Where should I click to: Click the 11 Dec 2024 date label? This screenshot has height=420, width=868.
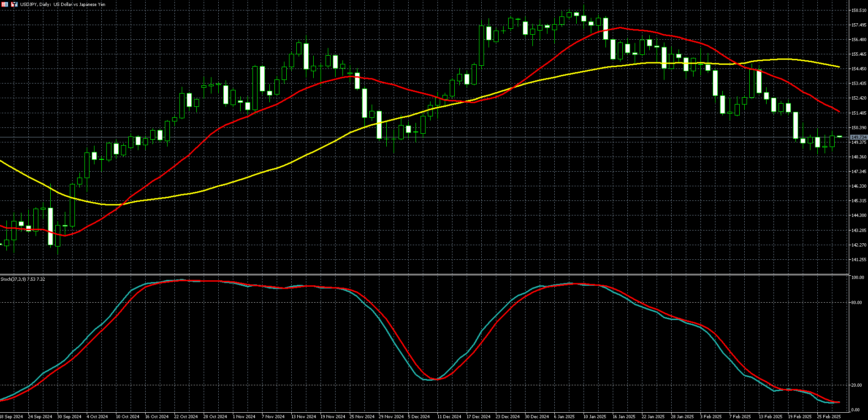tap(449, 417)
